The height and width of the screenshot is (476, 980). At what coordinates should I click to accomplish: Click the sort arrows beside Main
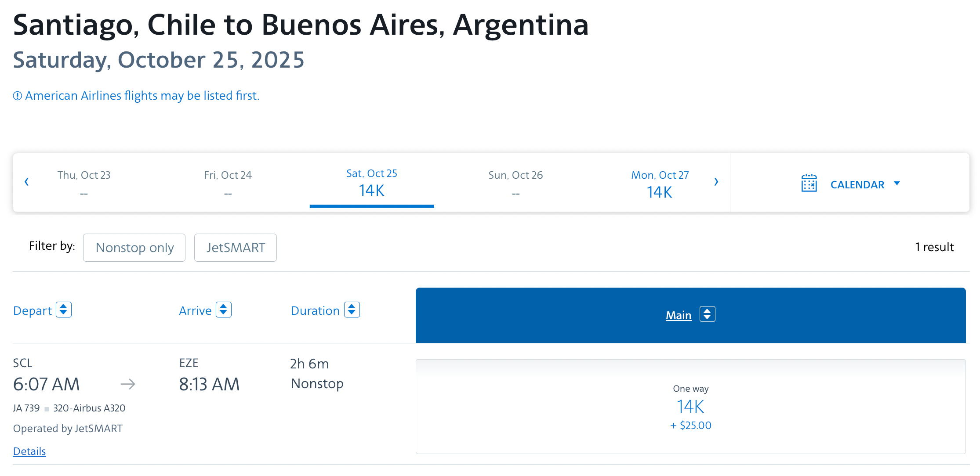[708, 314]
